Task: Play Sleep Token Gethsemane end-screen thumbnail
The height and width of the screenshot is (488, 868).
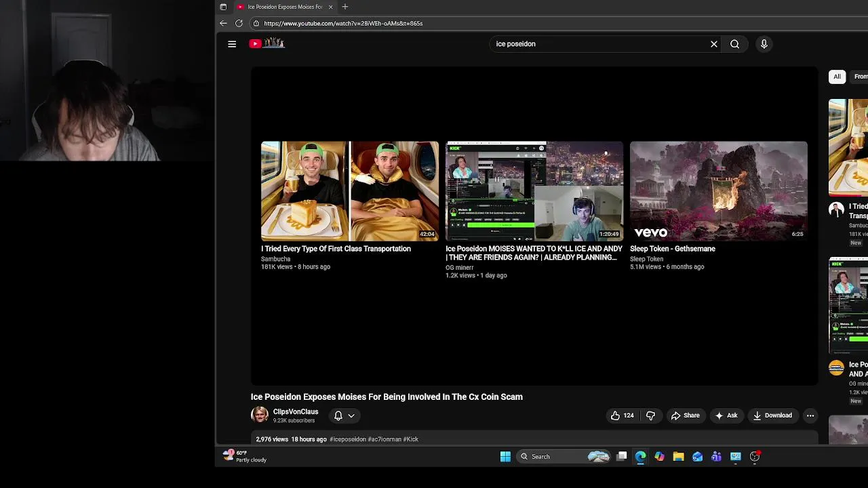Action: (719, 191)
